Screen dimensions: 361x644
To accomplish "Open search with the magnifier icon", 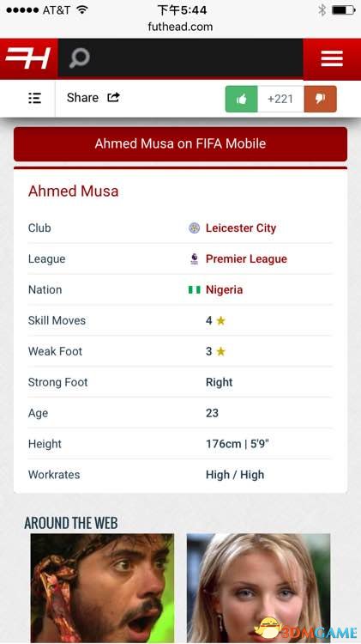I will click(79, 58).
